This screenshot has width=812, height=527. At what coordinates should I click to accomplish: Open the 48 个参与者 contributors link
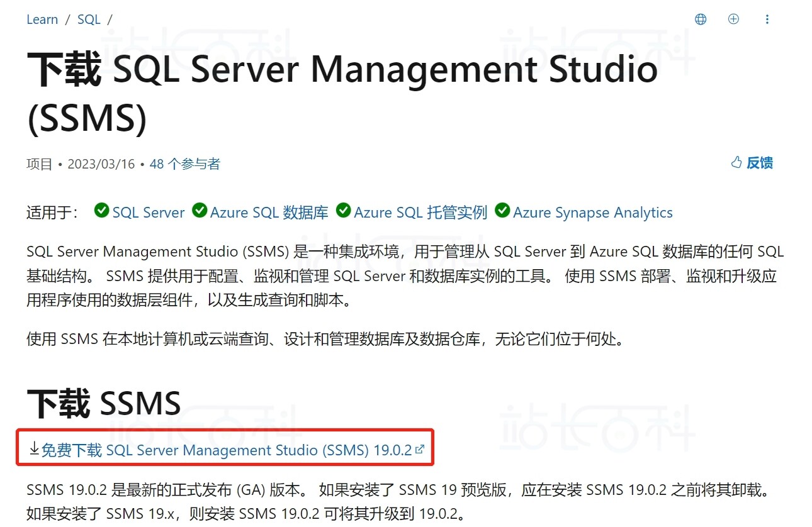coord(185,164)
